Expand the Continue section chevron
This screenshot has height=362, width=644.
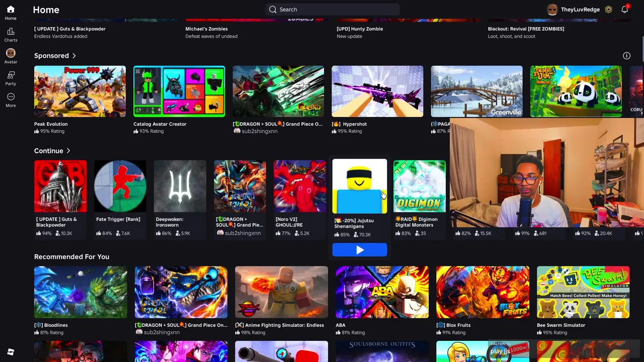68,151
